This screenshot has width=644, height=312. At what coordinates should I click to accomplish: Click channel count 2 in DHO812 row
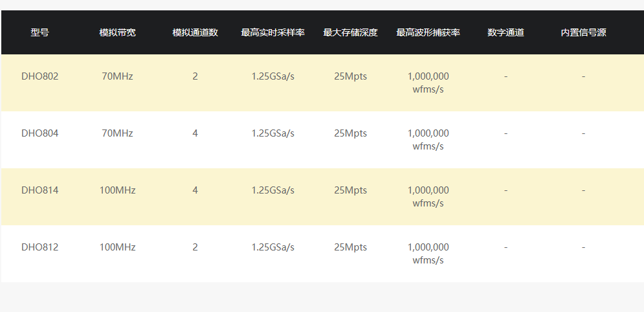(x=195, y=247)
